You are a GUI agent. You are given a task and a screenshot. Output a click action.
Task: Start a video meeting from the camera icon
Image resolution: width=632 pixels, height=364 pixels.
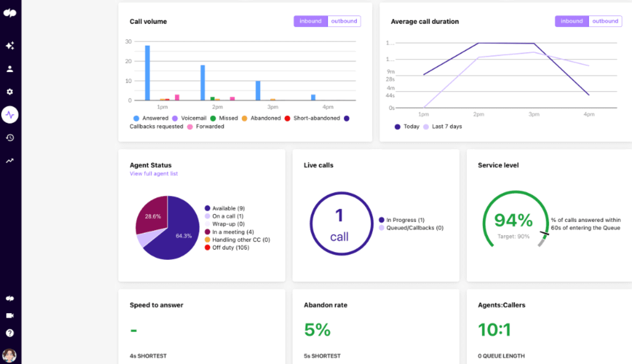[x=10, y=317]
